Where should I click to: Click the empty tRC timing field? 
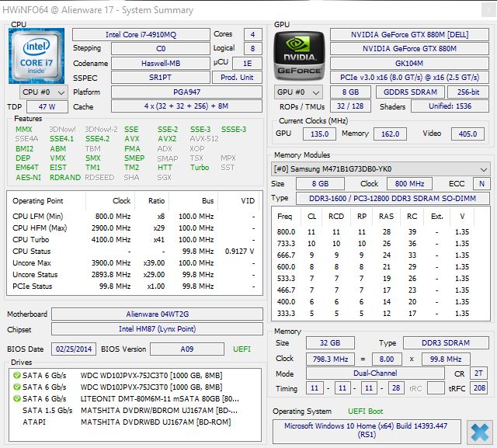(x=436, y=387)
